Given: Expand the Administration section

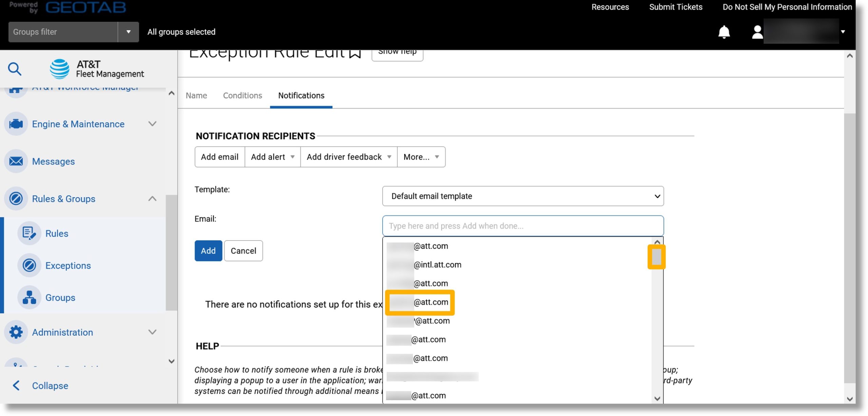Looking at the screenshot, I should click(153, 332).
